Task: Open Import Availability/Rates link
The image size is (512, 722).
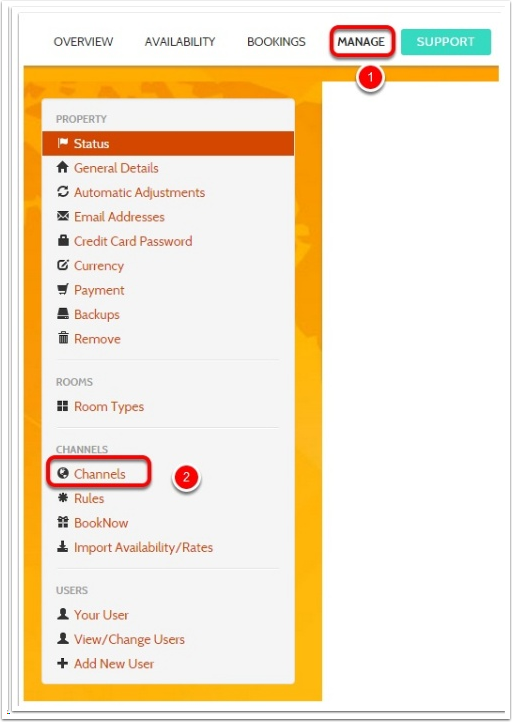Action: click(x=144, y=547)
